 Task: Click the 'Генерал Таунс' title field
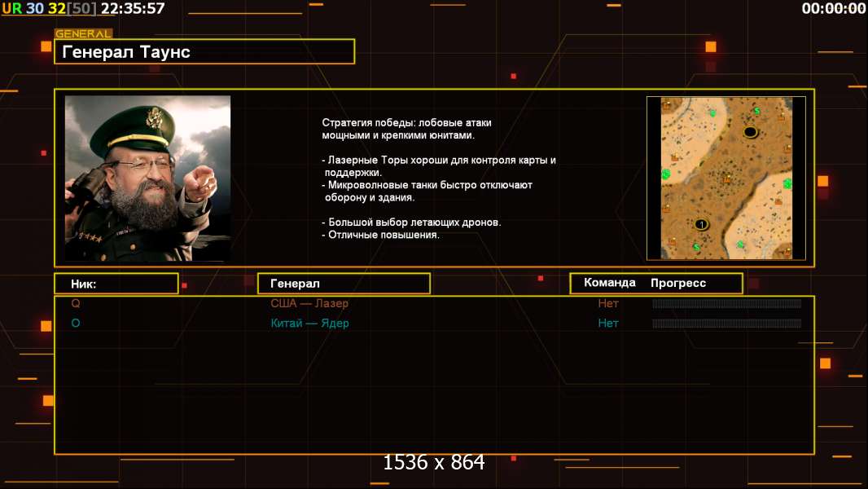pyautogui.click(x=204, y=51)
